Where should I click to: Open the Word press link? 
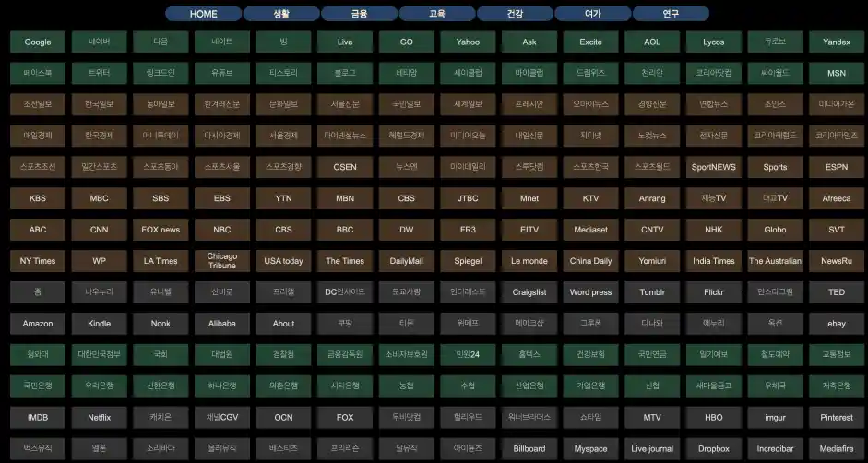coord(590,291)
